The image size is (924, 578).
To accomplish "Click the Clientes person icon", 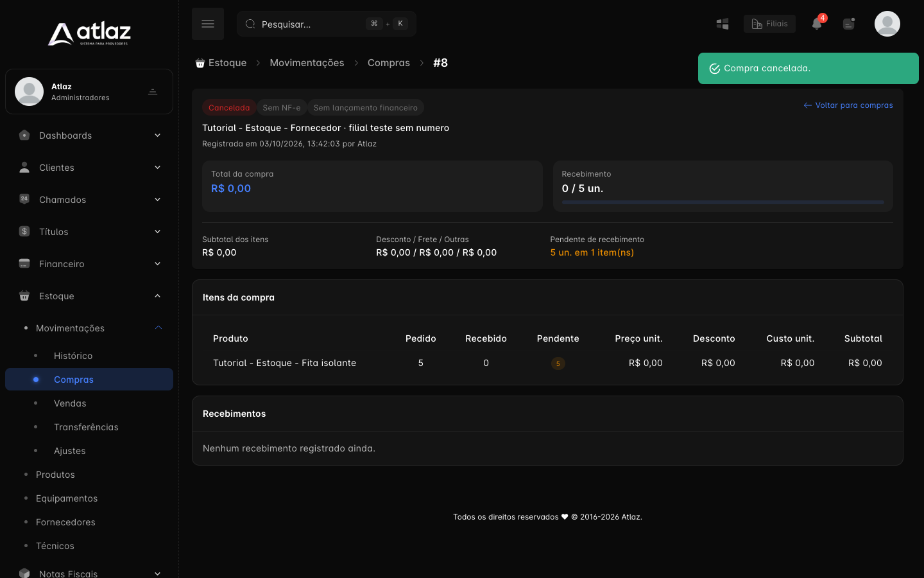I will tap(24, 168).
